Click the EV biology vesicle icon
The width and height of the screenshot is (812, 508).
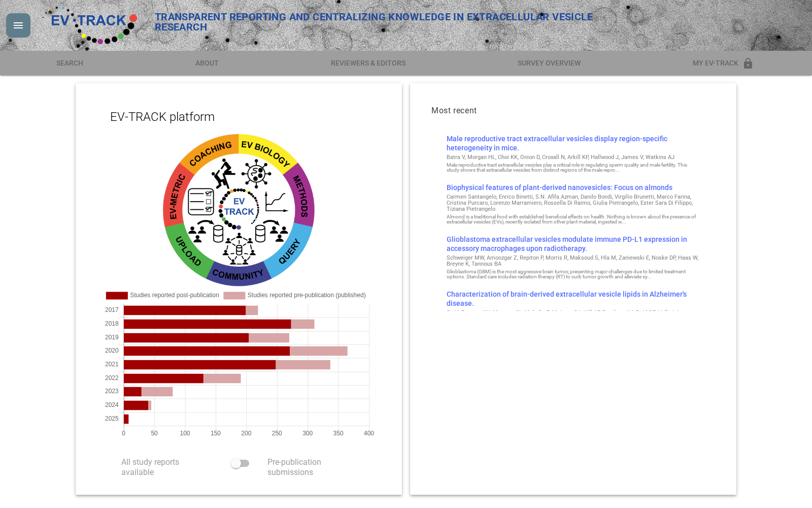[256, 174]
